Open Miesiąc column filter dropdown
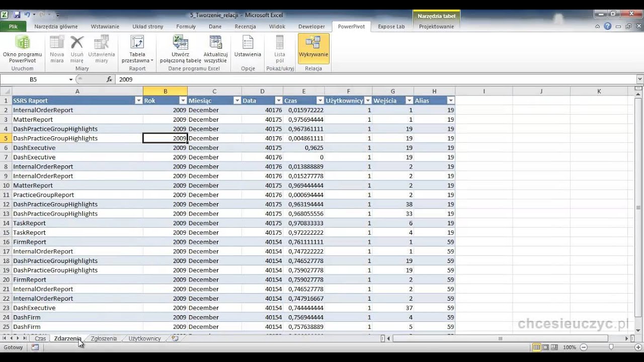Image resolution: width=644 pixels, height=362 pixels. tap(237, 101)
